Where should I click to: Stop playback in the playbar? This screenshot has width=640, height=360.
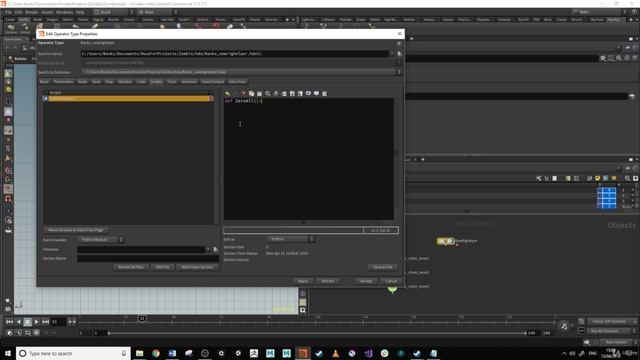[27, 322]
